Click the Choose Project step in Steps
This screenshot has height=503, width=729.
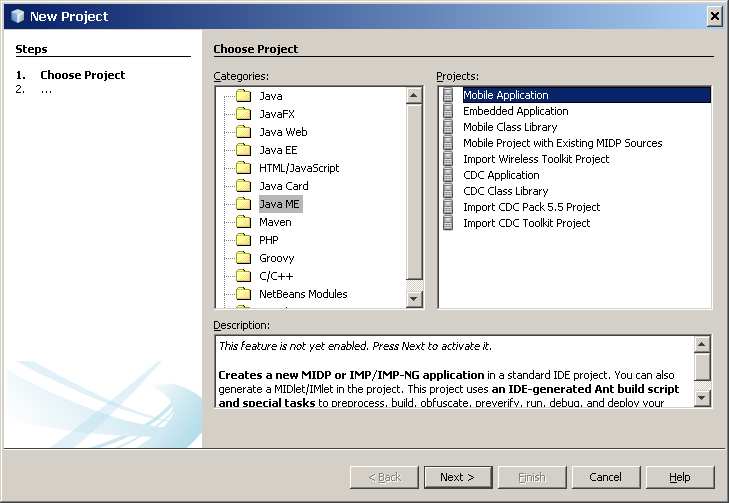tap(82, 75)
